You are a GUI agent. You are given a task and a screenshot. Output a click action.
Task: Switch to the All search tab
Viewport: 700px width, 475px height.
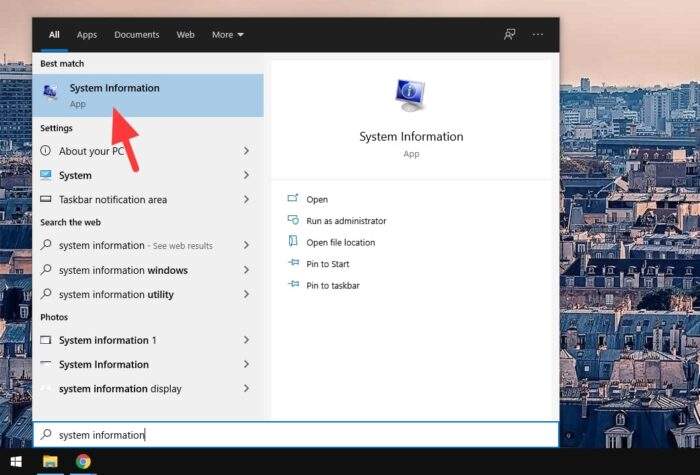[54, 34]
